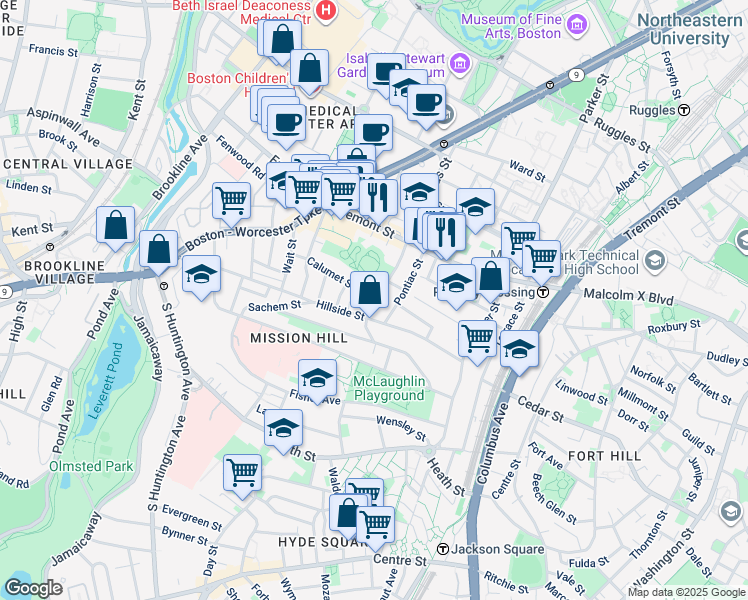Open the Roxbury Crossing T station icon

(542, 292)
